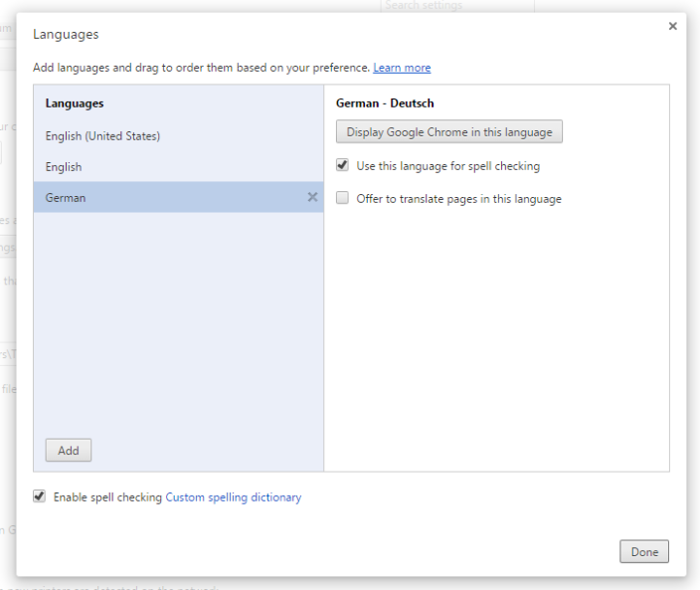
Task: Click the 'Offer to translate pages' label text
Action: coord(458,199)
